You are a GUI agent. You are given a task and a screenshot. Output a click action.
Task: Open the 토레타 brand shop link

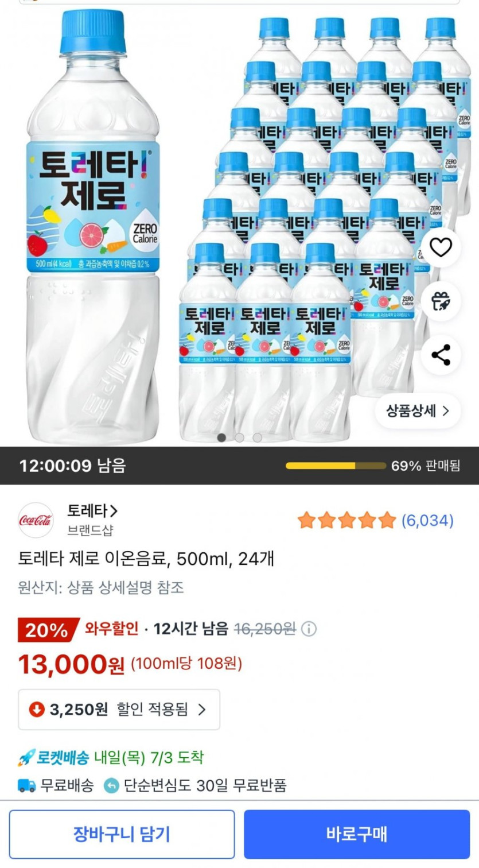(92, 510)
